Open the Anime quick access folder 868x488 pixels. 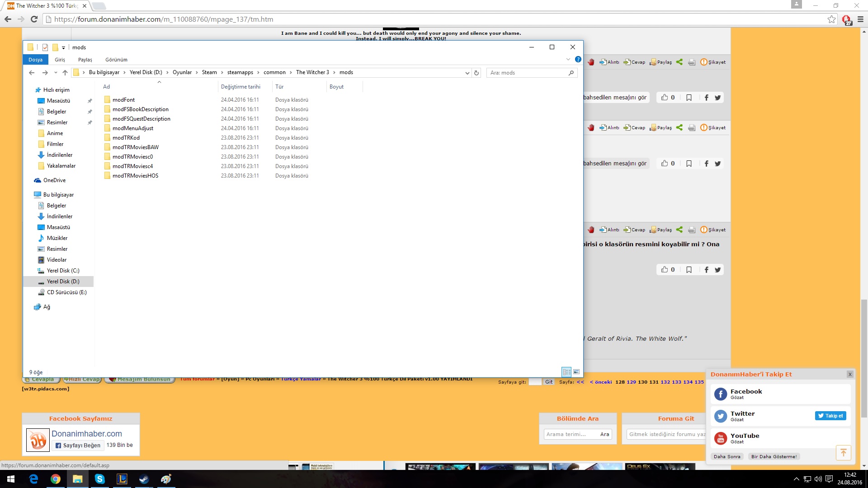[x=55, y=133]
